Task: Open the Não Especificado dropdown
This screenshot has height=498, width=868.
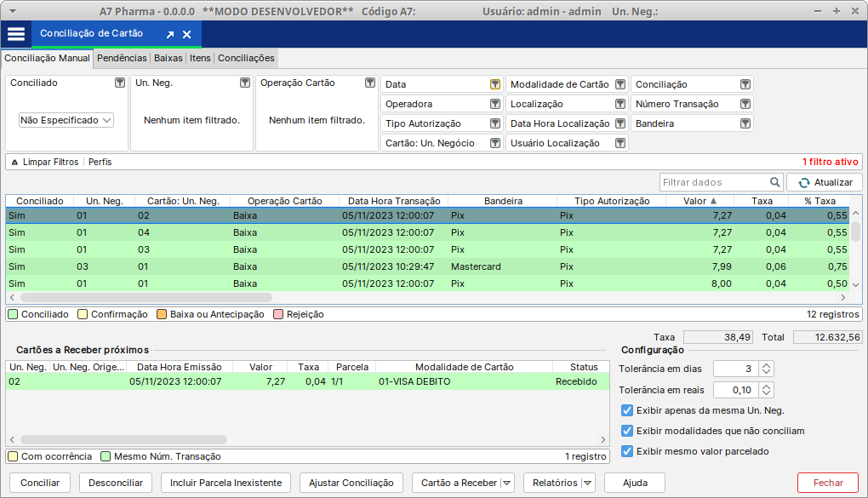Action: (66, 121)
